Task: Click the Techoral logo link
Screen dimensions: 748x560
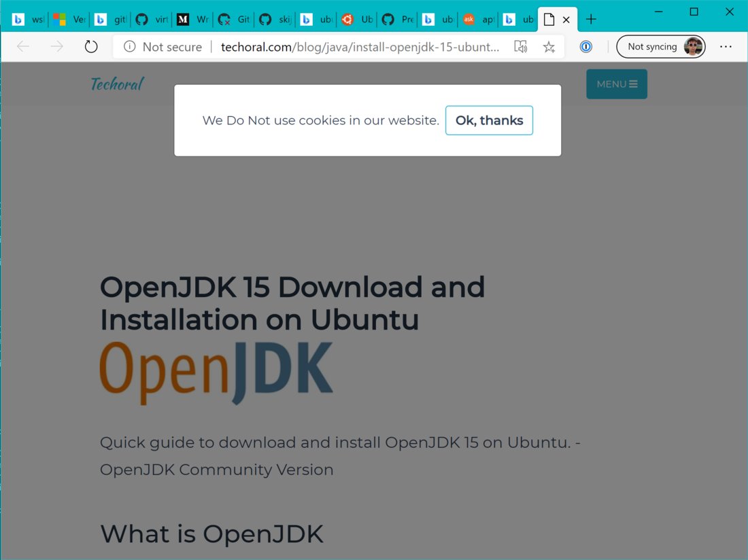Action: [x=117, y=84]
